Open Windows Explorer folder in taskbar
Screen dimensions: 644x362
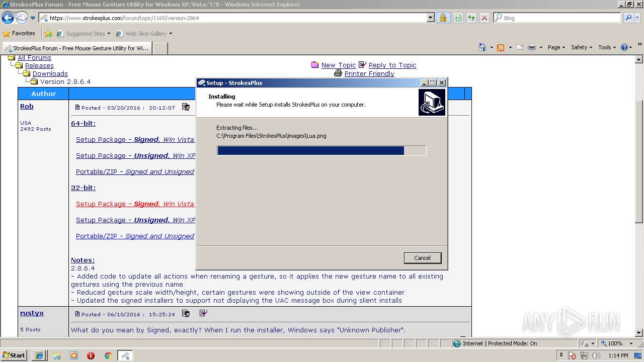[57, 355]
